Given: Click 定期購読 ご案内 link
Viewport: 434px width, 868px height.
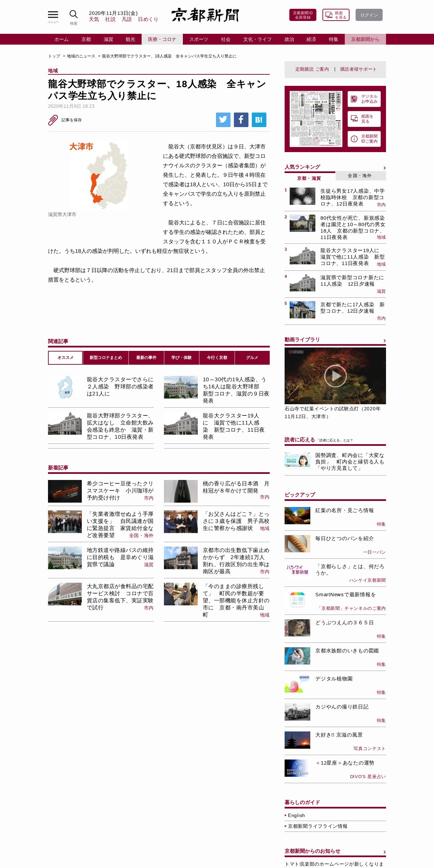Looking at the screenshot, I should (312, 69).
